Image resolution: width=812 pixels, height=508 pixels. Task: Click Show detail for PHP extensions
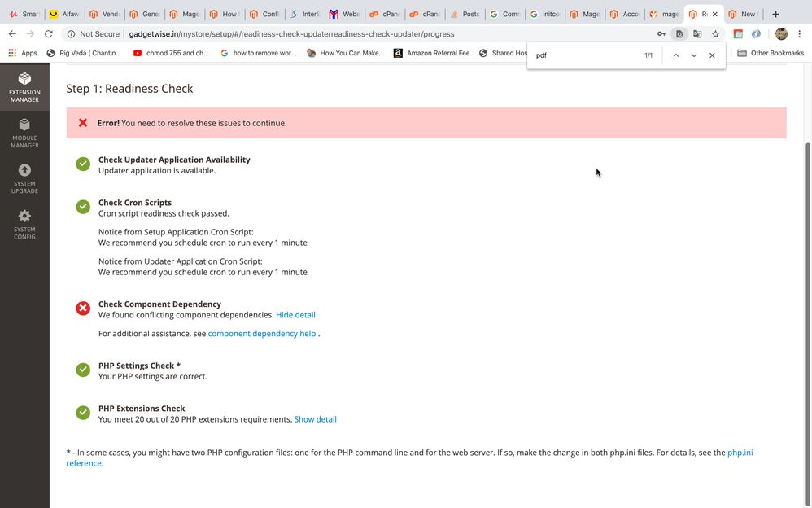(x=315, y=418)
